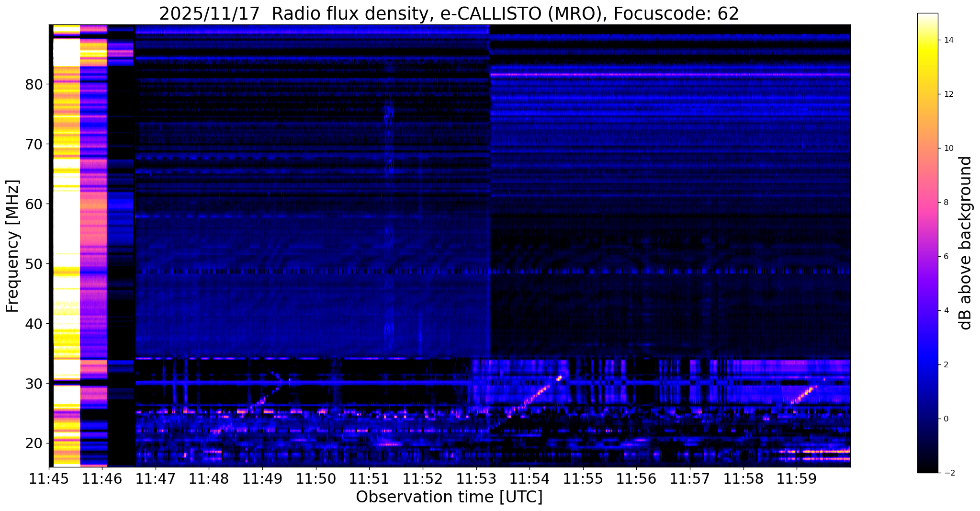Click the colorbar tick label 2
The width and height of the screenshot is (980, 511).
point(945,365)
